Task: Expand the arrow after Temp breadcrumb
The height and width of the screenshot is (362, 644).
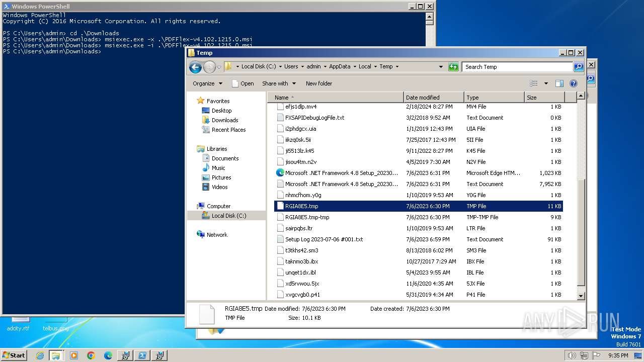Action: (397, 66)
